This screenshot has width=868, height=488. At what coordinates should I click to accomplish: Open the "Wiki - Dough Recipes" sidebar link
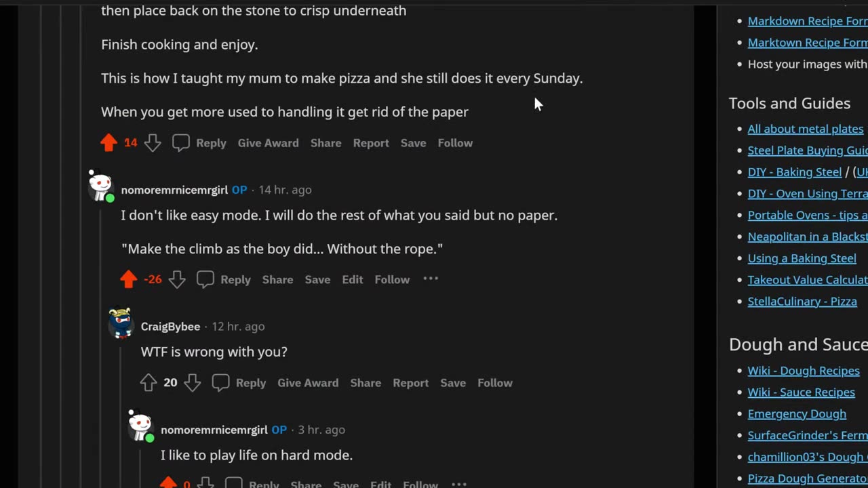coord(804,371)
